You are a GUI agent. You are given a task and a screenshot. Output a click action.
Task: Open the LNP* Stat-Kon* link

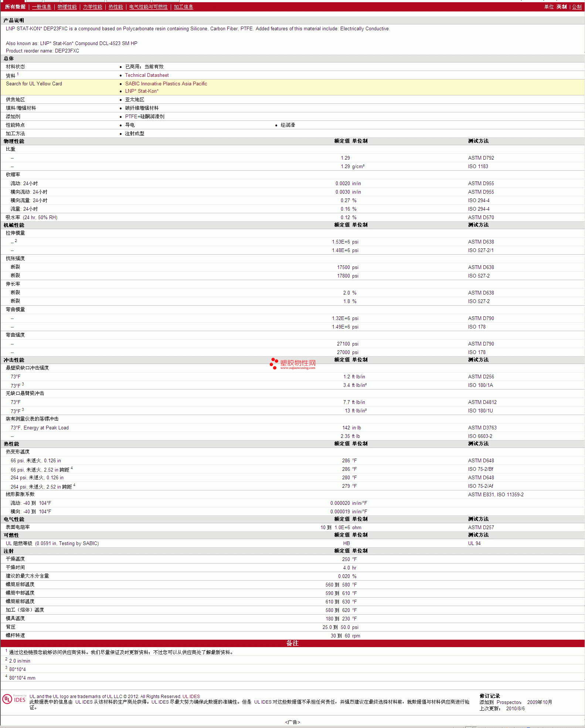(x=142, y=91)
